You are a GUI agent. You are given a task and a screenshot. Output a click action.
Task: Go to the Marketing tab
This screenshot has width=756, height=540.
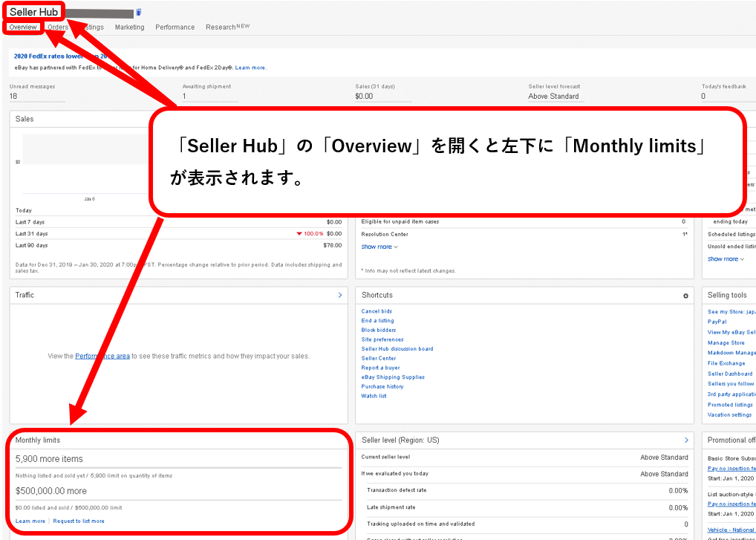(x=129, y=27)
